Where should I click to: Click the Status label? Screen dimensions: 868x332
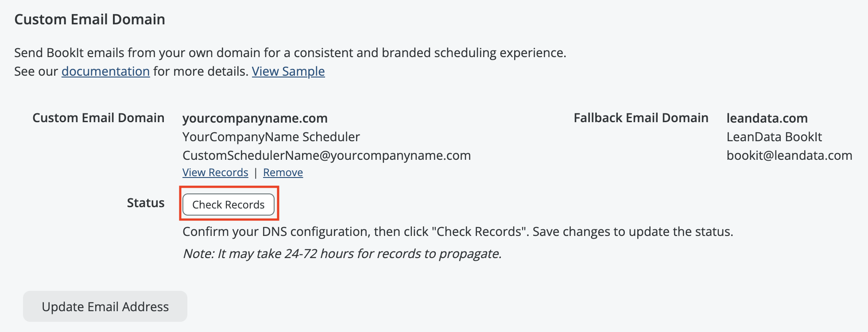point(146,203)
